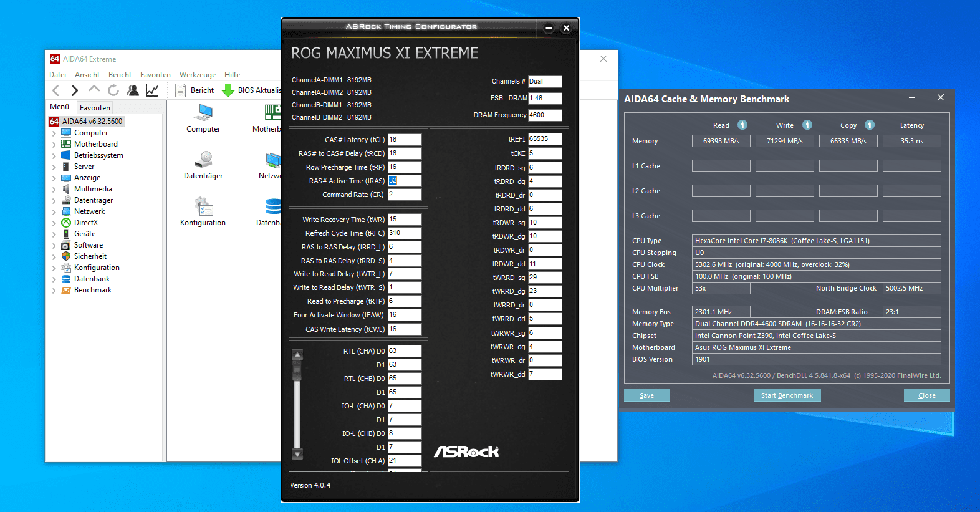Click the IOL Offset (CH A) field
Image resolution: width=980 pixels, height=512 pixels.
(405, 461)
